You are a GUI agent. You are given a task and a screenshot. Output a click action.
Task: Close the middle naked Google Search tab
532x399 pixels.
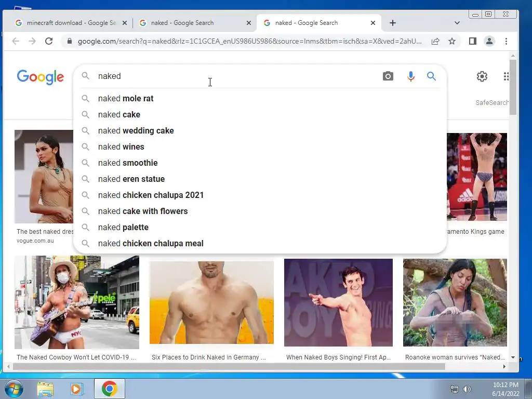[x=249, y=23]
